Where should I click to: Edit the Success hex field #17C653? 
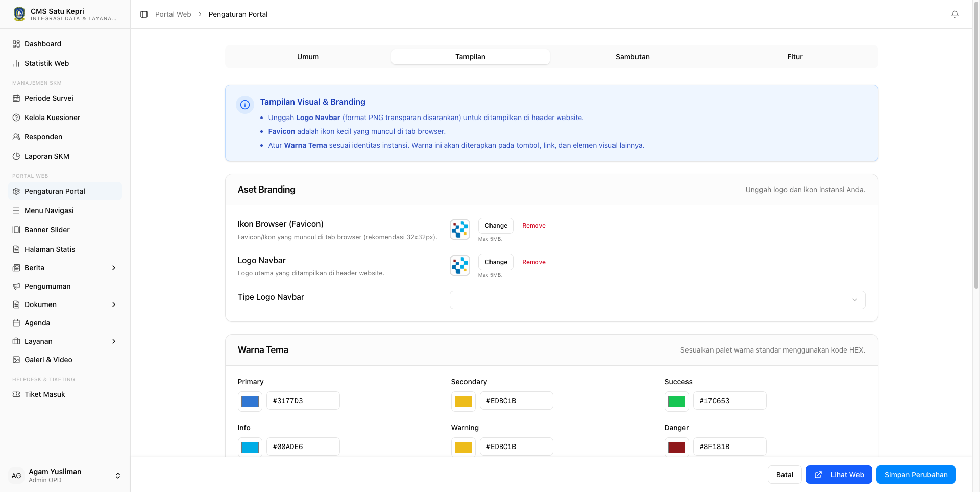click(730, 401)
